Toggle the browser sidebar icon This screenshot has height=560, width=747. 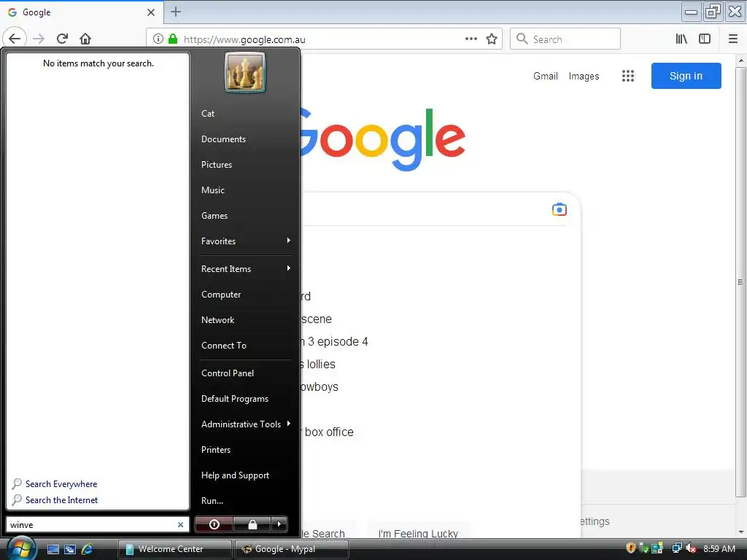(x=705, y=39)
